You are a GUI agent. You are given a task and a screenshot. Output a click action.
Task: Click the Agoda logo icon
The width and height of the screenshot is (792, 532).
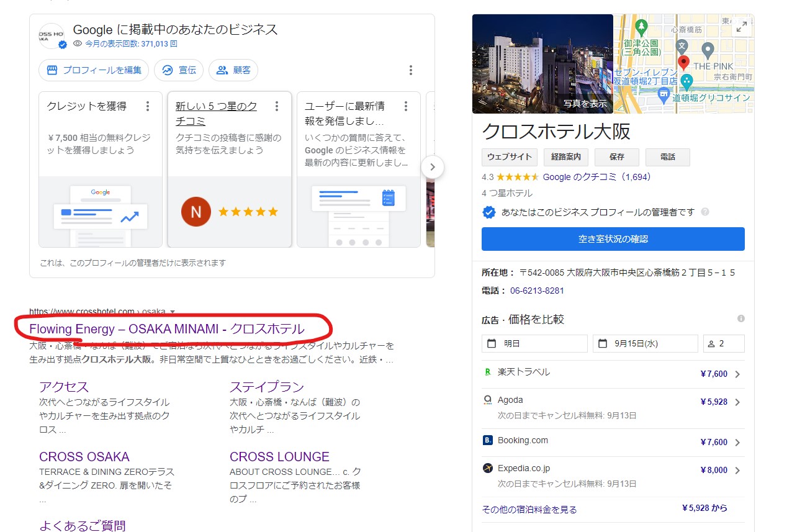coord(488,400)
